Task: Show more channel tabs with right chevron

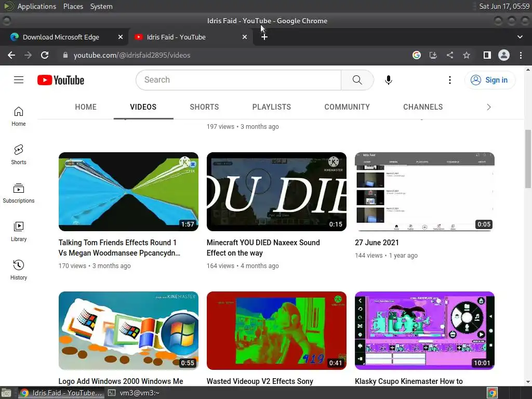Action: point(488,107)
